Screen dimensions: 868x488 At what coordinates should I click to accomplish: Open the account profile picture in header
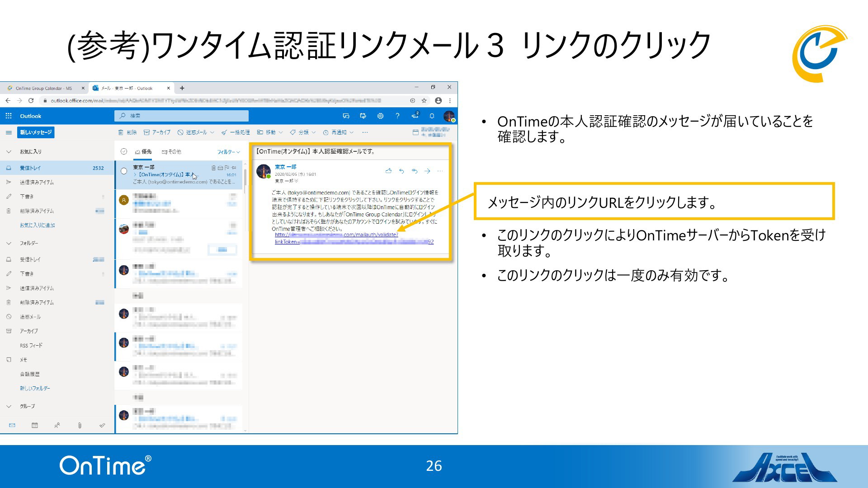tap(449, 116)
